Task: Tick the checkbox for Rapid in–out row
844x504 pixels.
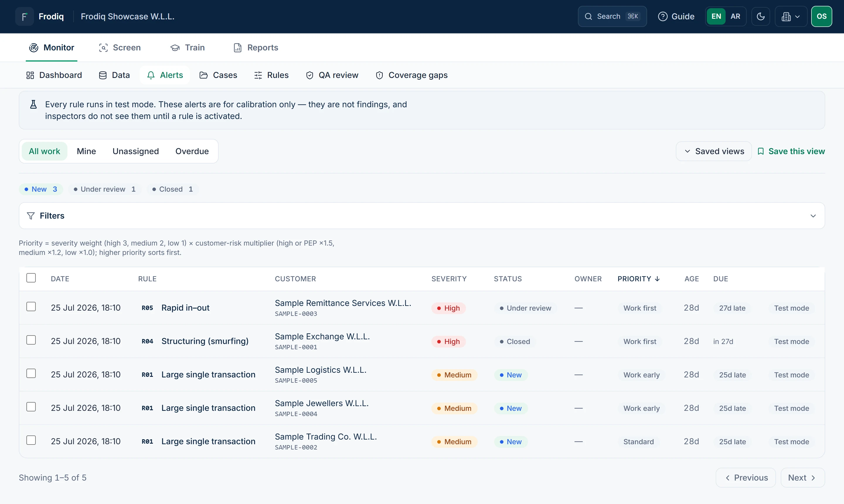Action: 31,307
